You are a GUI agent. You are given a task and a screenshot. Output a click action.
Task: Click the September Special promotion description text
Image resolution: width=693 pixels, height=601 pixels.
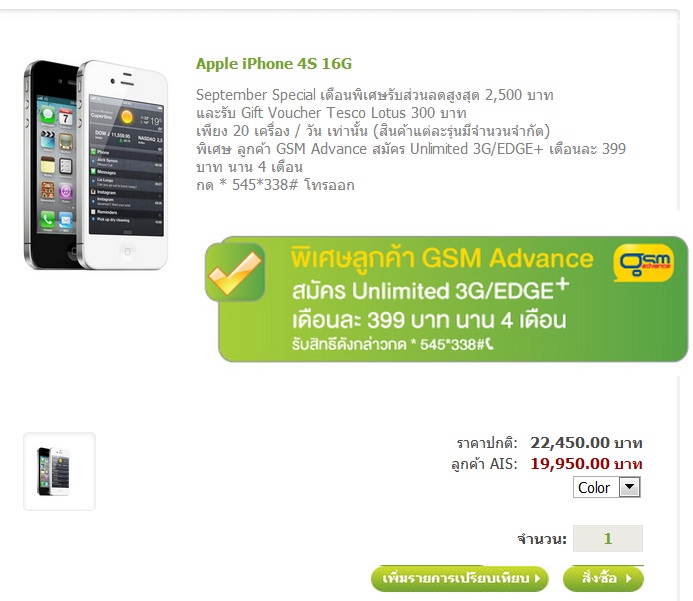coord(411,140)
